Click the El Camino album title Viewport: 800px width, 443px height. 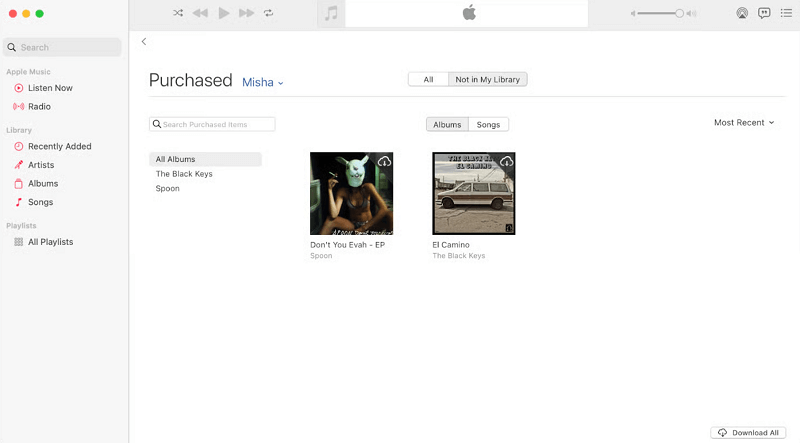tap(451, 245)
